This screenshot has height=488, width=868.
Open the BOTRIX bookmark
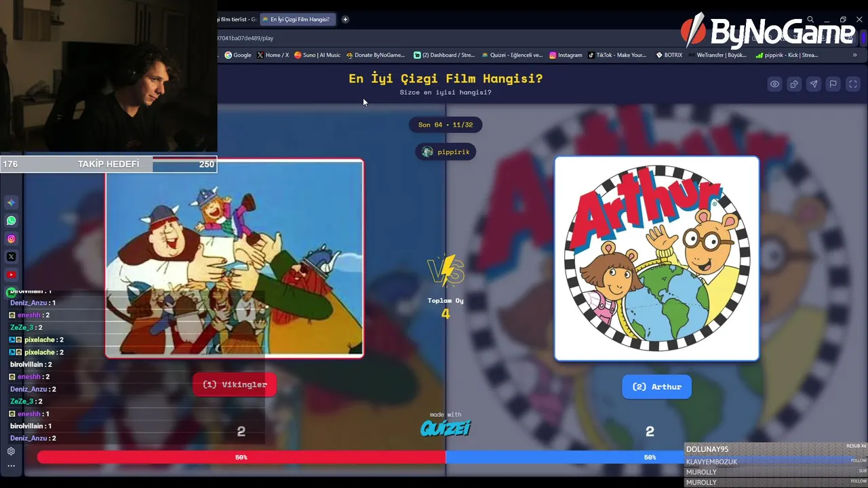[669, 55]
